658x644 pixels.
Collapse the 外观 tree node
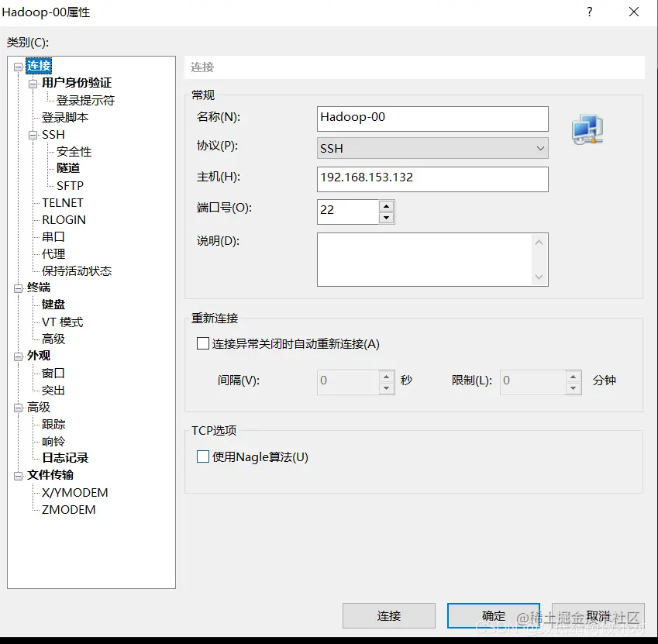point(18,356)
